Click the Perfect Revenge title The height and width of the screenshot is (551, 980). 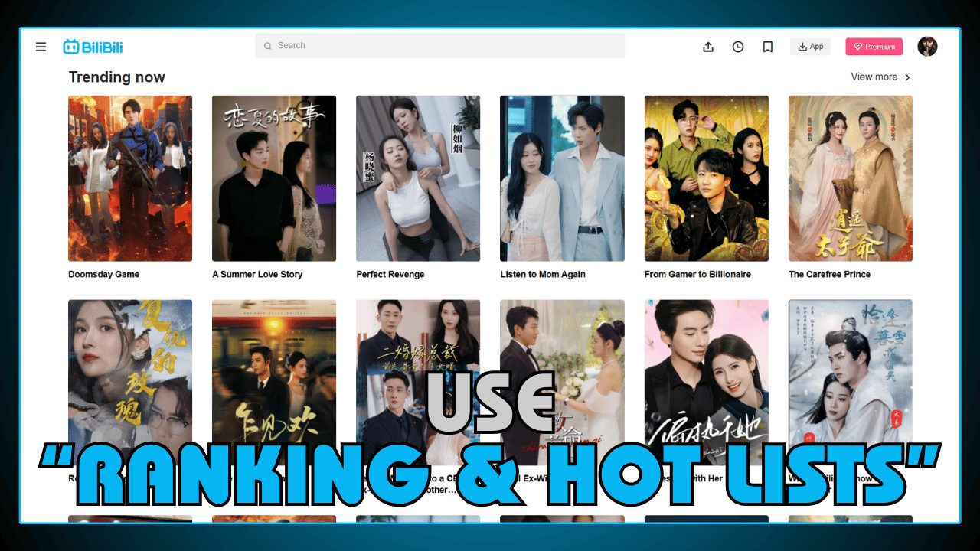pos(390,274)
